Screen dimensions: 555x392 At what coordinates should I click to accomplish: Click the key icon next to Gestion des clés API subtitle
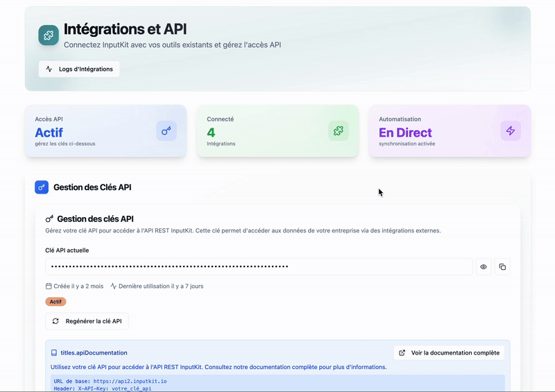pos(49,219)
